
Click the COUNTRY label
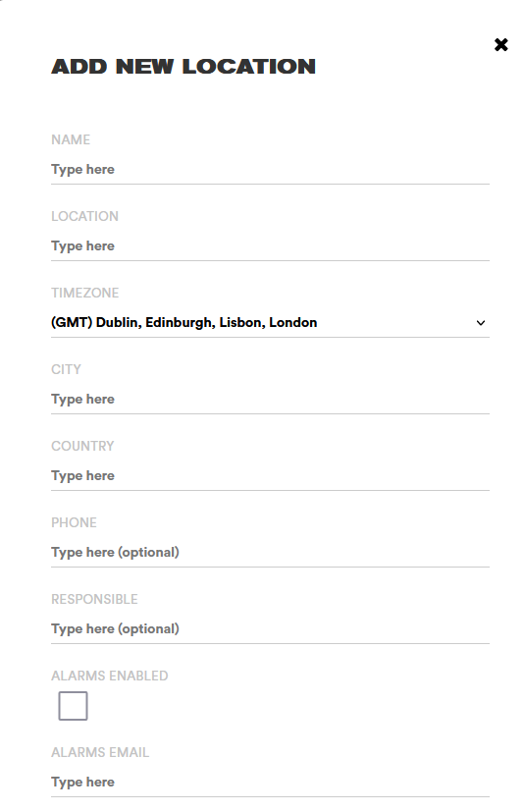pos(82,447)
